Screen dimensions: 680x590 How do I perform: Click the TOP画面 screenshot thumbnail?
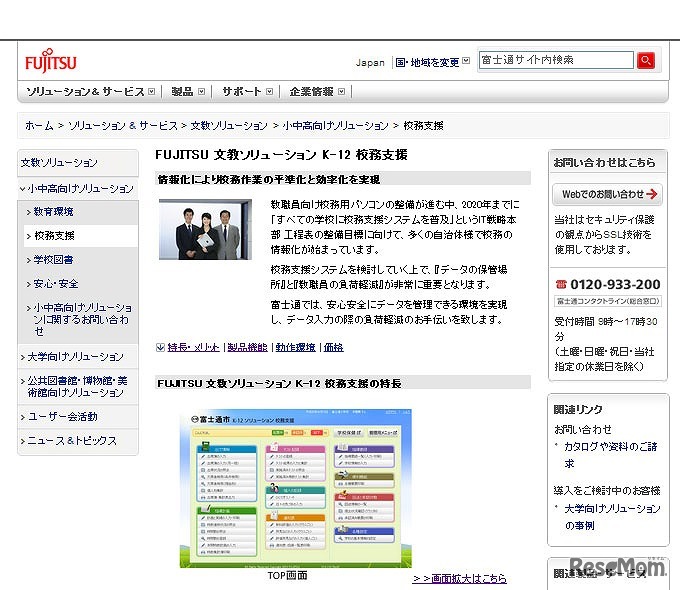tap(296, 488)
